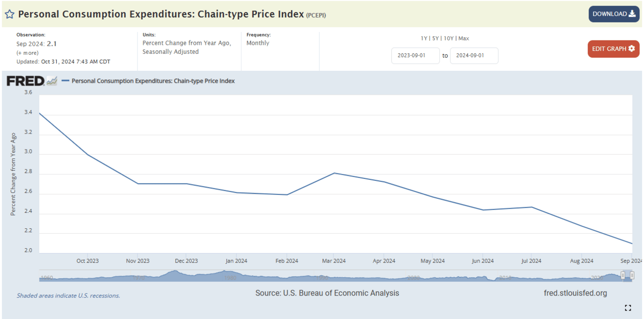Click the Jun 2024 axis label
Screen dimensions: 644x319
[482, 261]
